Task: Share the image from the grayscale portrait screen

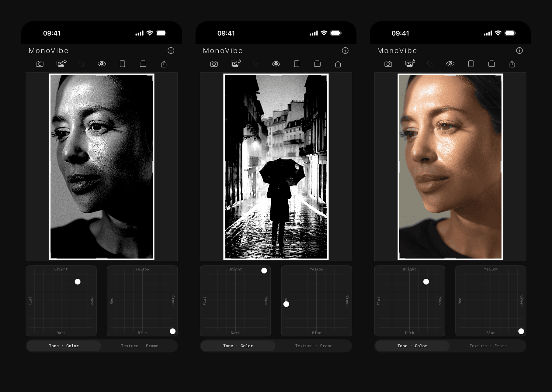Action: pos(164,64)
